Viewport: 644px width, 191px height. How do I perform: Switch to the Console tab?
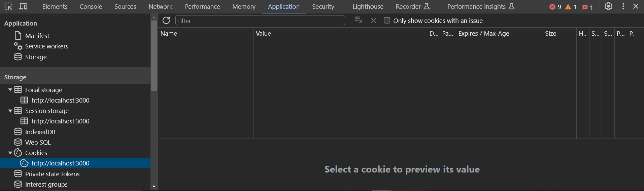click(91, 6)
